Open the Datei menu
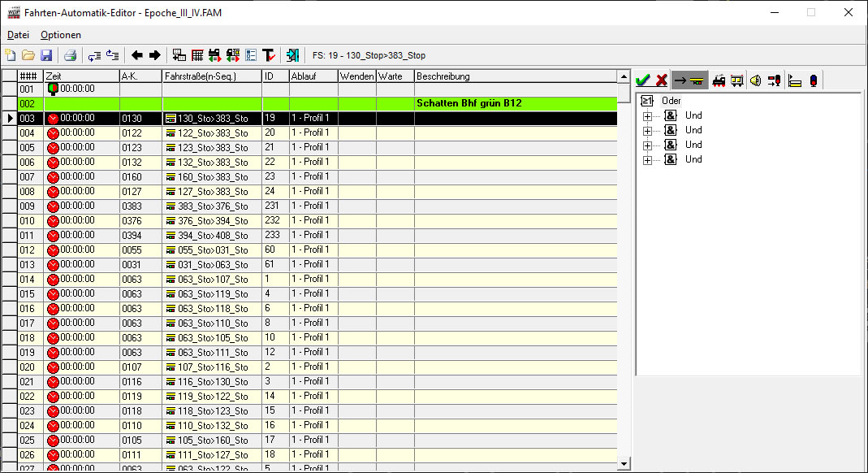868x473 pixels. (x=18, y=35)
